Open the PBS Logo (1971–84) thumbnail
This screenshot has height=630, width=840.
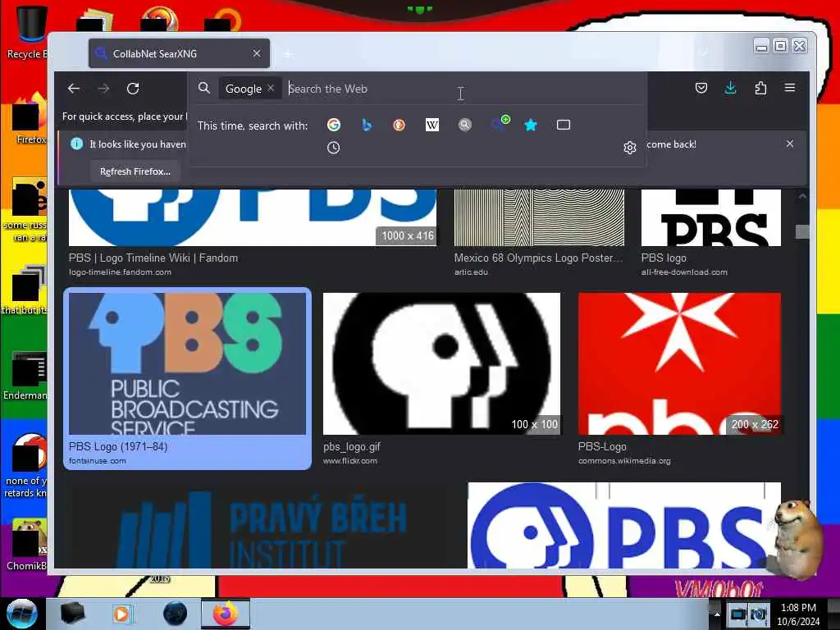pos(187,363)
